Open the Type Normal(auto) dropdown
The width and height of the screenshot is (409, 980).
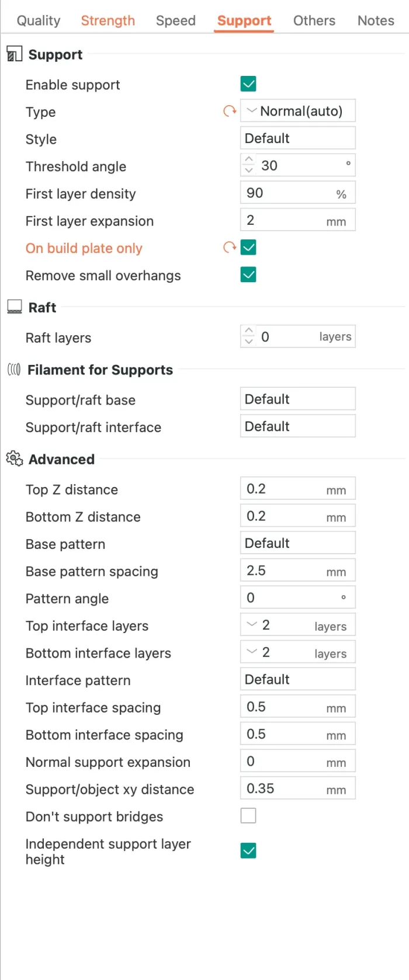(x=297, y=111)
